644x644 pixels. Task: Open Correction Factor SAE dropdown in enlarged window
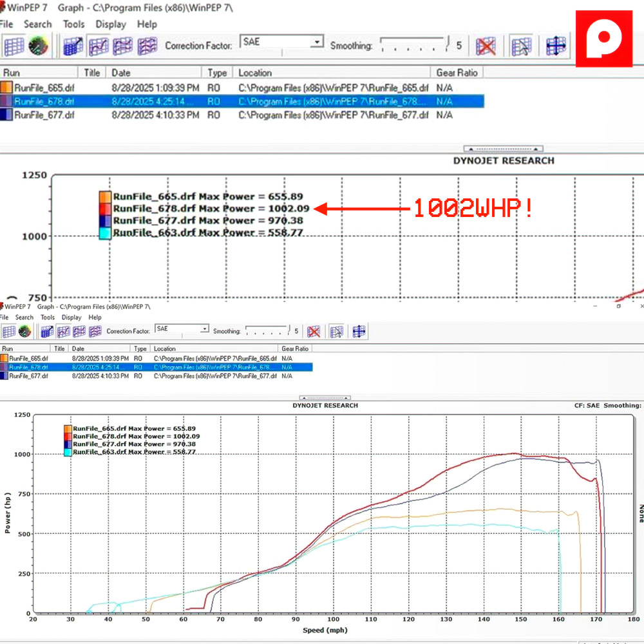coord(316,43)
